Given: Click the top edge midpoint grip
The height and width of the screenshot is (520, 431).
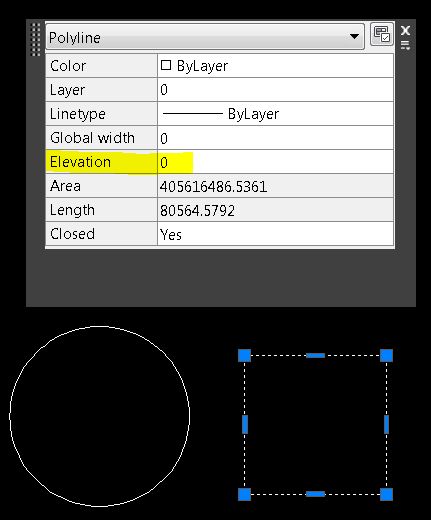Looking at the screenshot, I should click(315, 355).
